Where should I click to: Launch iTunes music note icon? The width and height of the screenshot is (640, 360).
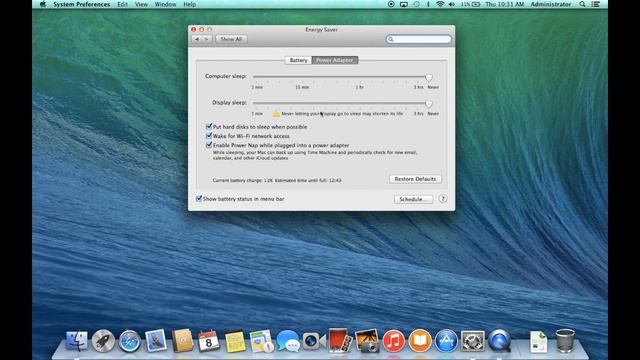(393, 341)
